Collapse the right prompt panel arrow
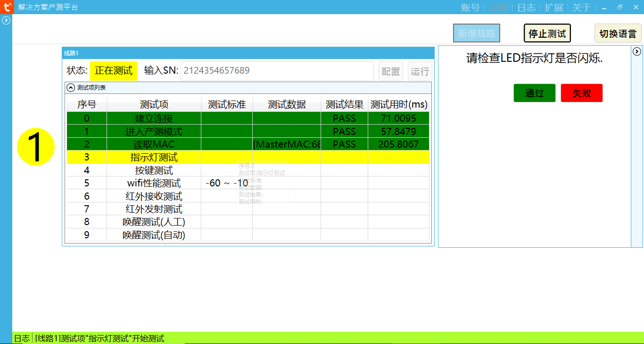 [637, 51]
